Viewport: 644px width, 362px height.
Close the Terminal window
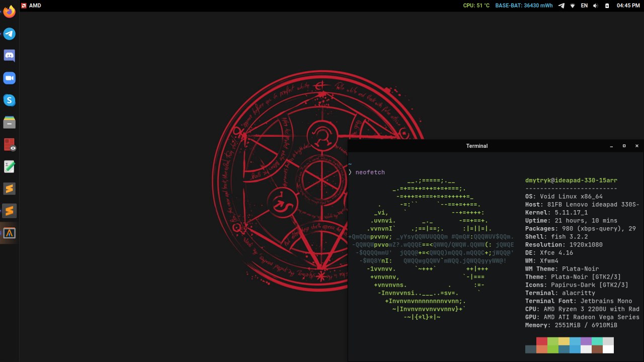tap(636, 146)
